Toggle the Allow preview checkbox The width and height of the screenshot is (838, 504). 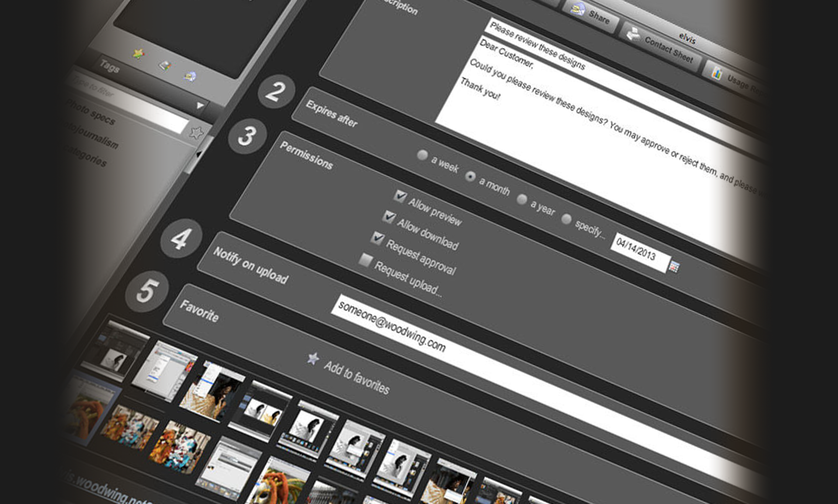click(x=400, y=195)
